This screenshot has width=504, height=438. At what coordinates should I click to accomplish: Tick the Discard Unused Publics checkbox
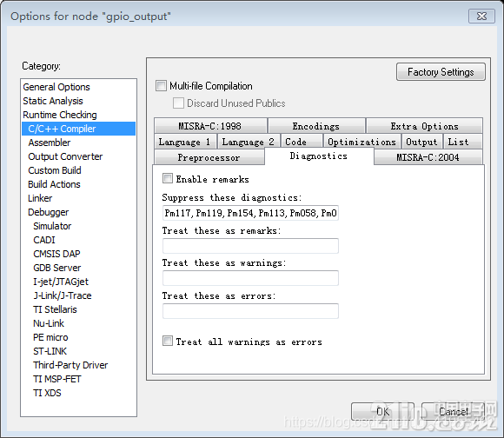pyautogui.click(x=178, y=103)
